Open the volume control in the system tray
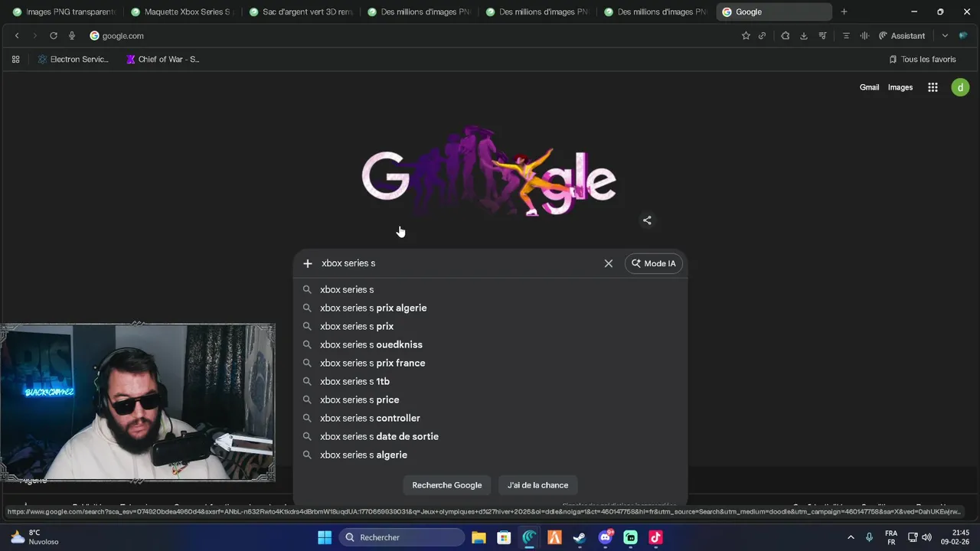 pos(926,537)
